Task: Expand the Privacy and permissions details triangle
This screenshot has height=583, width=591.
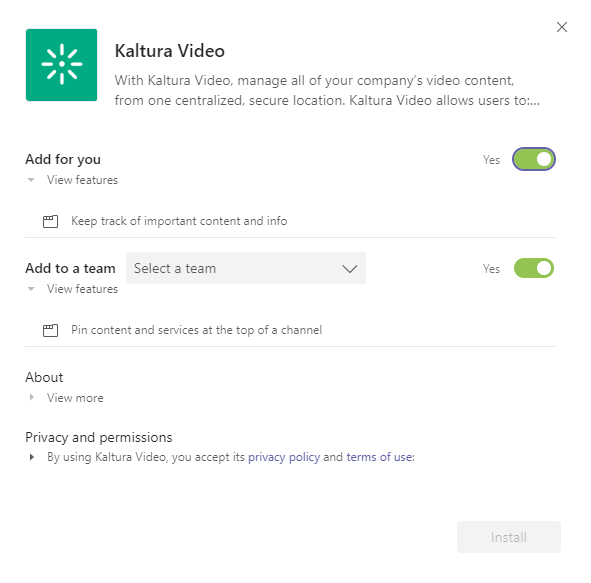Action: [32, 457]
